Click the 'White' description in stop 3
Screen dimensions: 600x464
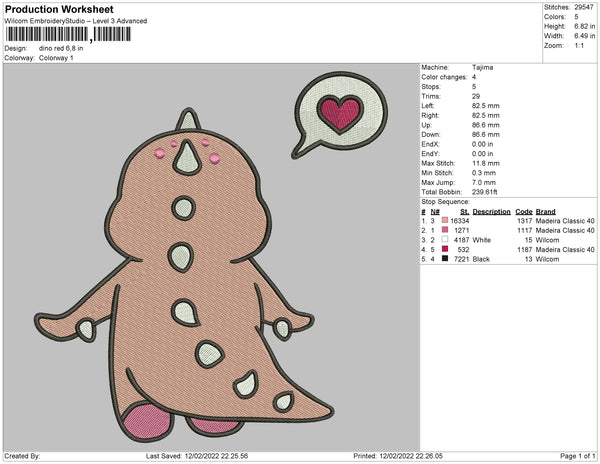click(x=481, y=240)
